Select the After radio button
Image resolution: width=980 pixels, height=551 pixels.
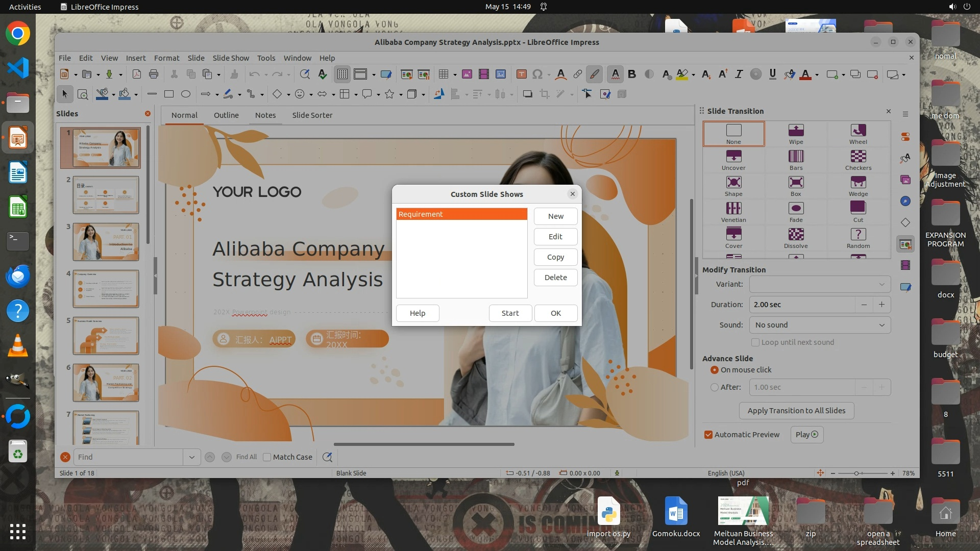click(715, 387)
